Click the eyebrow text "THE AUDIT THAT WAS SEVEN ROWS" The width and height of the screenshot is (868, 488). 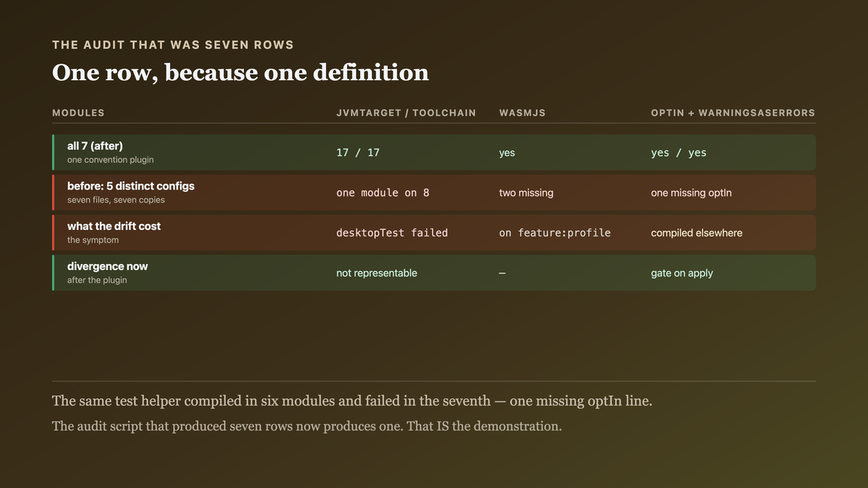(173, 45)
